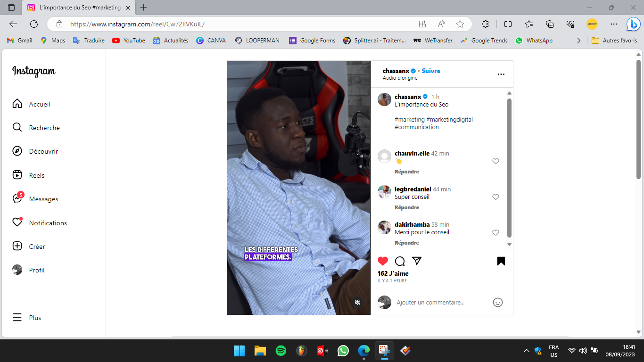Like dakirbamba's comment with the heart

click(495, 232)
